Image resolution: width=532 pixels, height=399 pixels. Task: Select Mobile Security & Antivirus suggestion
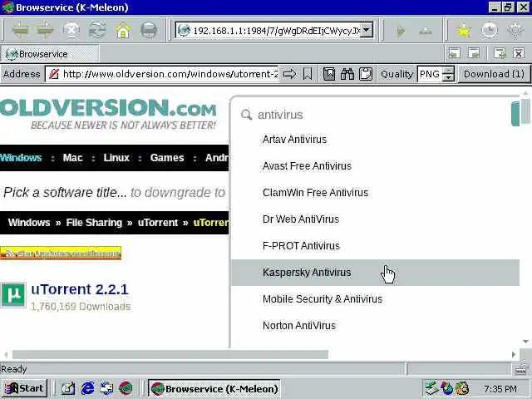(375, 299)
